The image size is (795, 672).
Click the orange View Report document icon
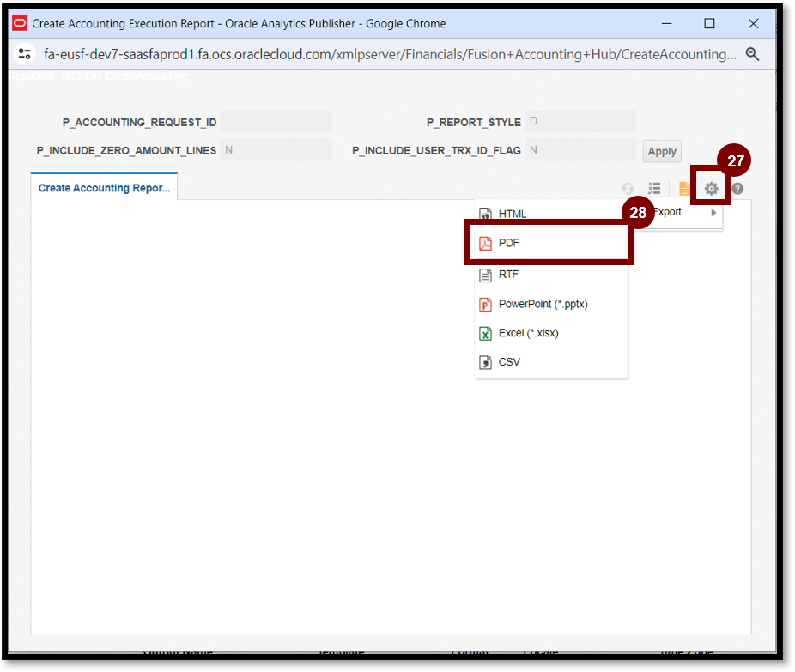tap(684, 189)
